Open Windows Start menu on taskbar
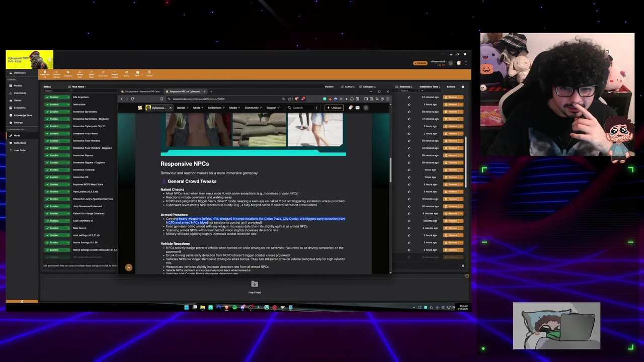This screenshot has width=644, height=362. [x=186, y=307]
